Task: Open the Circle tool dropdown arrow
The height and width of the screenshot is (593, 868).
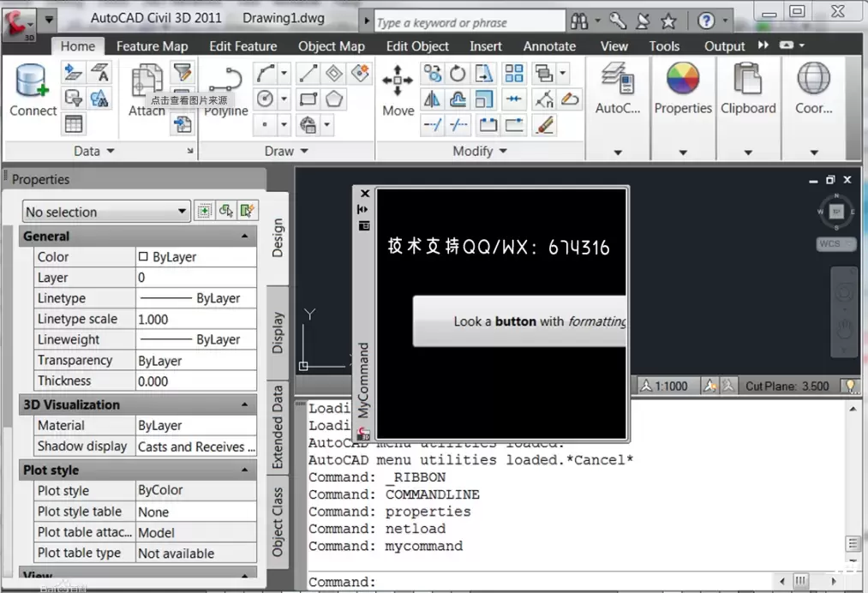Action: [x=284, y=99]
